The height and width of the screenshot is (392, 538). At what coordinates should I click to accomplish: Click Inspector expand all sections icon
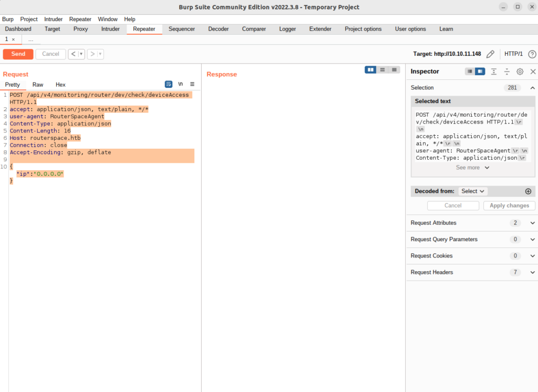[494, 71]
